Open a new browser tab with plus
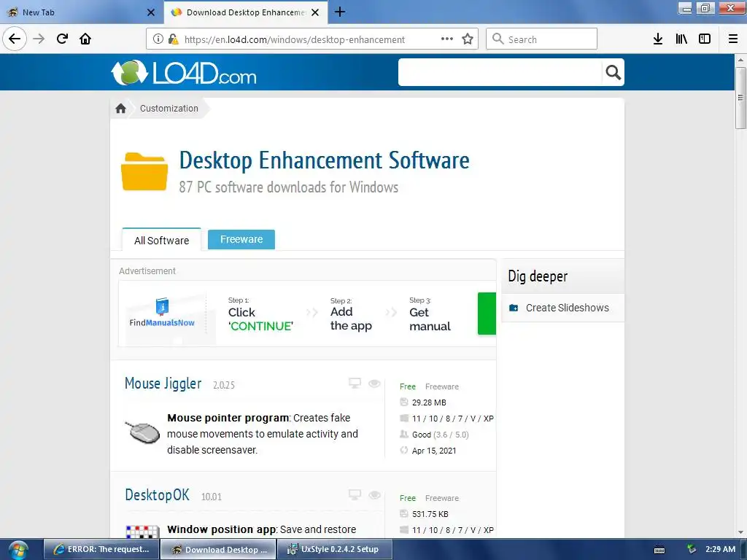 tap(340, 12)
